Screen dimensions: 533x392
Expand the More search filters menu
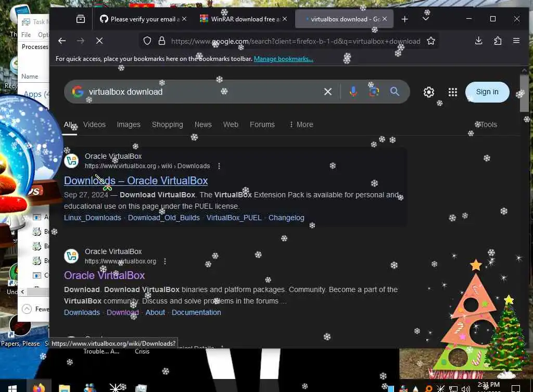pyautogui.click(x=301, y=124)
